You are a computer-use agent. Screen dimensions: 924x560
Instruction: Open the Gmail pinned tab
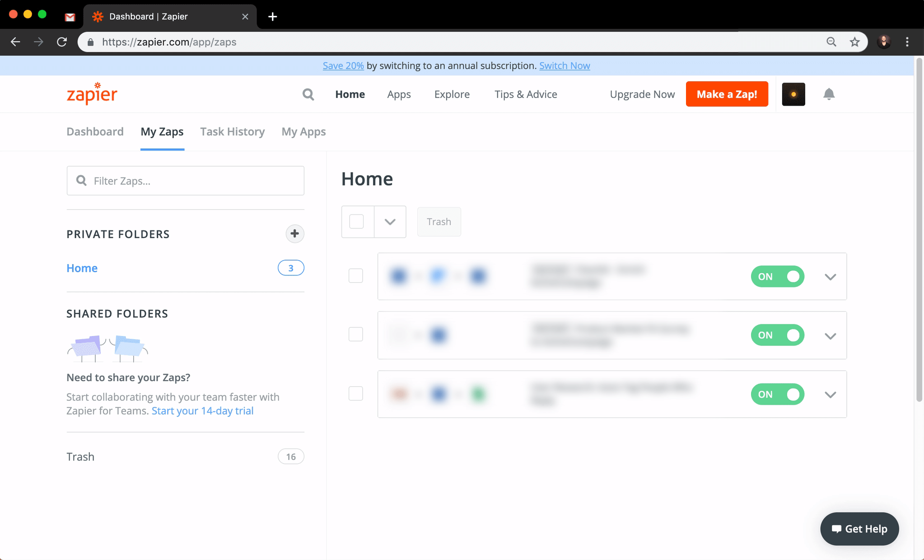(70, 17)
